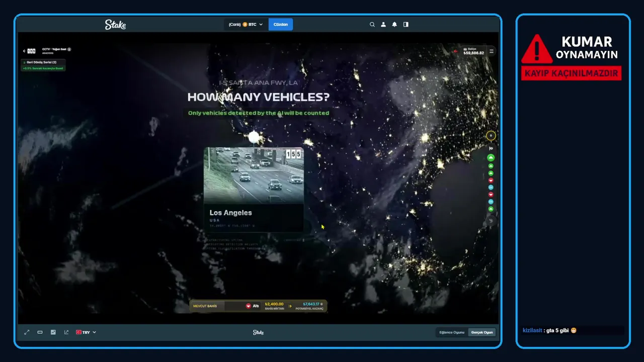Click the 2,400.00 bet amount value
644x362 pixels.
tap(274, 304)
